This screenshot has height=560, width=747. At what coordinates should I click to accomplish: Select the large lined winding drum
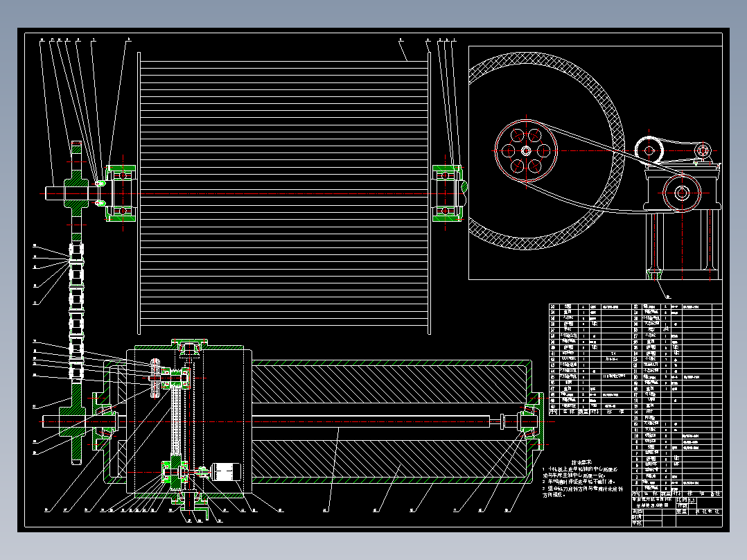click(x=284, y=193)
